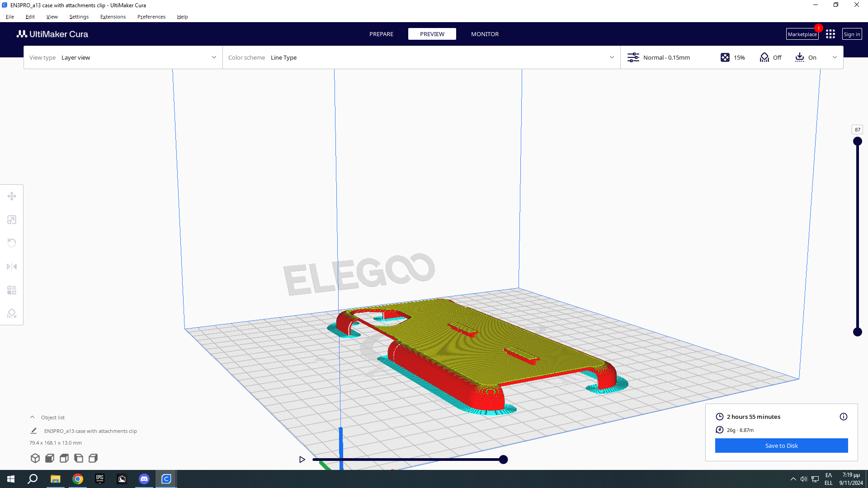Click the pencil icon to rename model
The height and width of the screenshot is (488, 868).
33,431
